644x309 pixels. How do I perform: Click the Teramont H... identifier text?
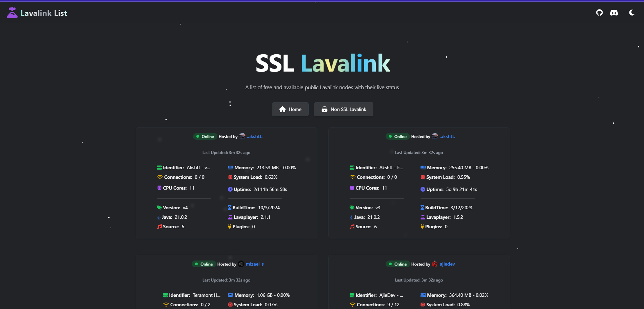(x=207, y=295)
